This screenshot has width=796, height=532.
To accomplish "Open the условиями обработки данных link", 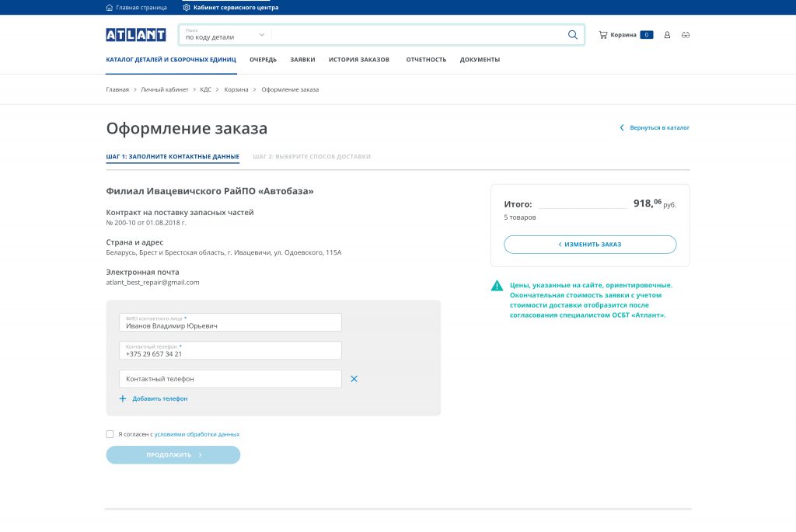I will coord(197,434).
